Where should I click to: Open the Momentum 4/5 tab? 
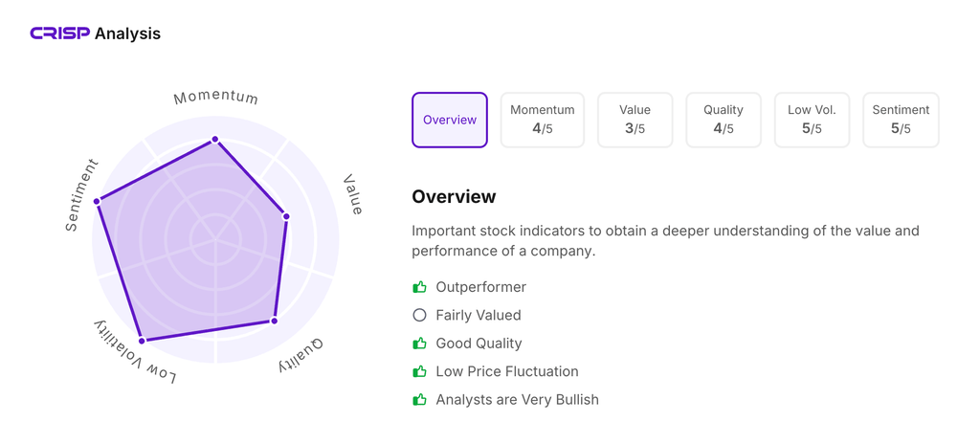click(x=543, y=120)
